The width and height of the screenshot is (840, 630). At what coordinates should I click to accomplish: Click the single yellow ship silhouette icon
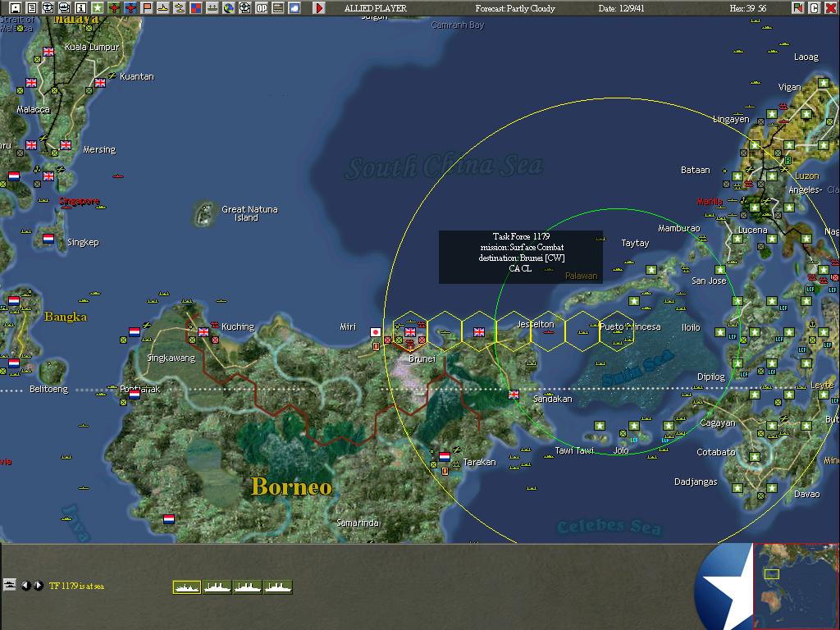[163, 7]
